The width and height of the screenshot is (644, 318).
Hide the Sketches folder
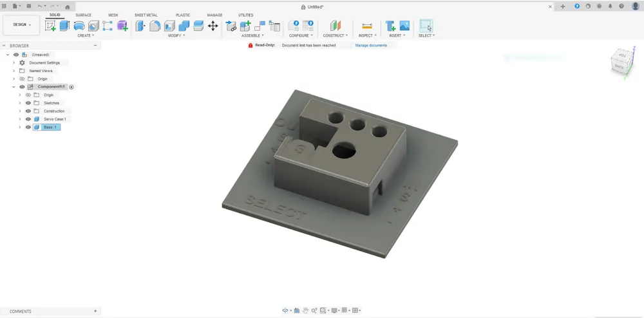[x=28, y=103]
